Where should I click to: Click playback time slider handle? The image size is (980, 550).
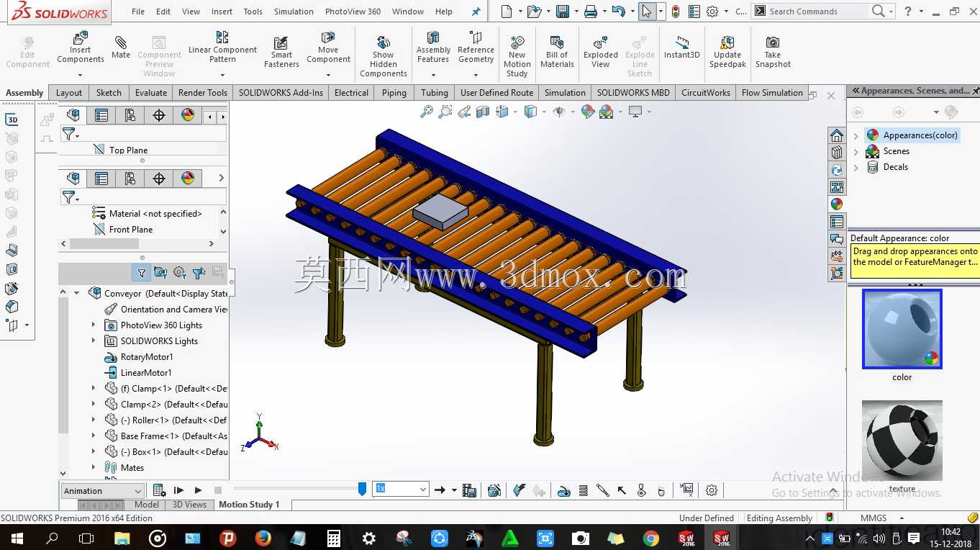tap(362, 489)
